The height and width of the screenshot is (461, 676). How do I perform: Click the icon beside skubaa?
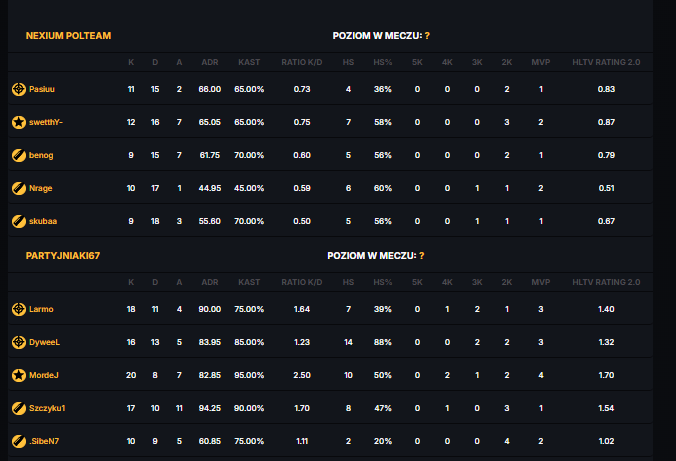click(19, 221)
